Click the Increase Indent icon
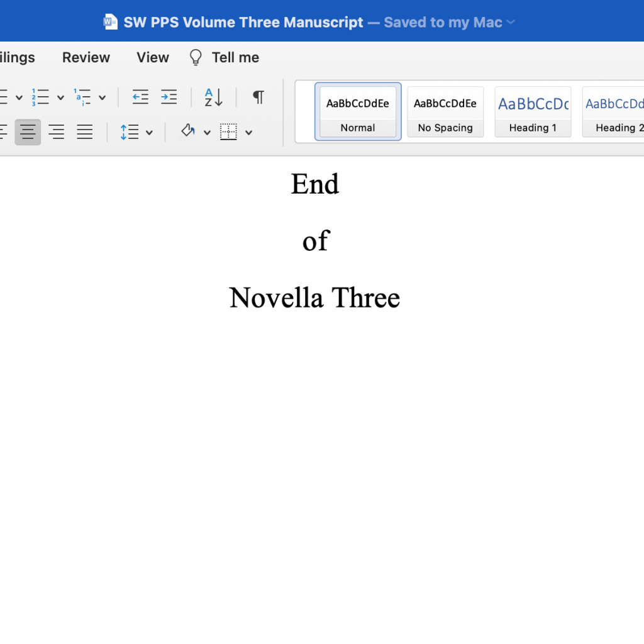 [169, 97]
